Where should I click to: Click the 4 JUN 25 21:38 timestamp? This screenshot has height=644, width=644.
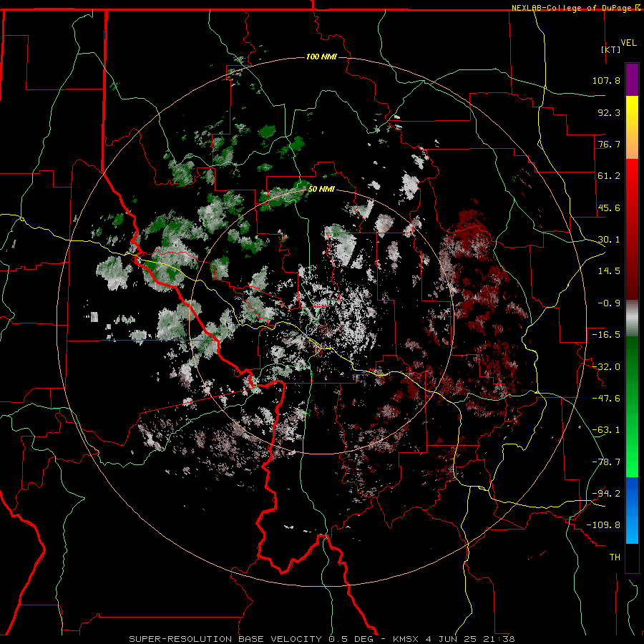coord(470,639)
